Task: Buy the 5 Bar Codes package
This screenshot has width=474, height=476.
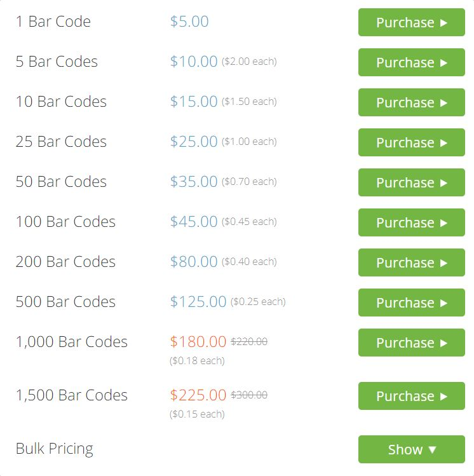Action: pos(411,62)
